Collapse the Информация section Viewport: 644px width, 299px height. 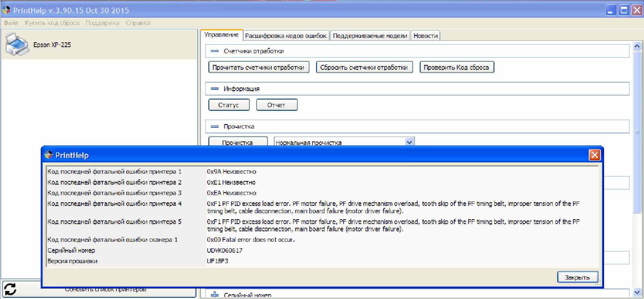(x=215, y=89)
